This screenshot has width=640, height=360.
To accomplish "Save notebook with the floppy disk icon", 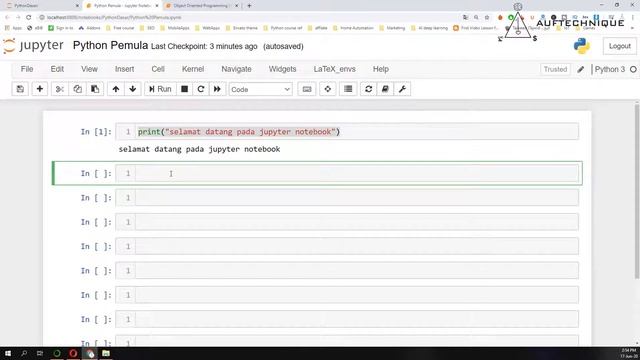I will [20, 89].
